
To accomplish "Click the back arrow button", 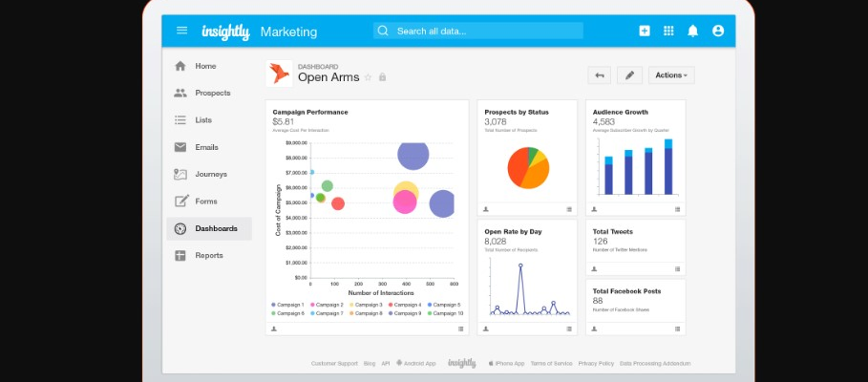I will tap(600, 74).
